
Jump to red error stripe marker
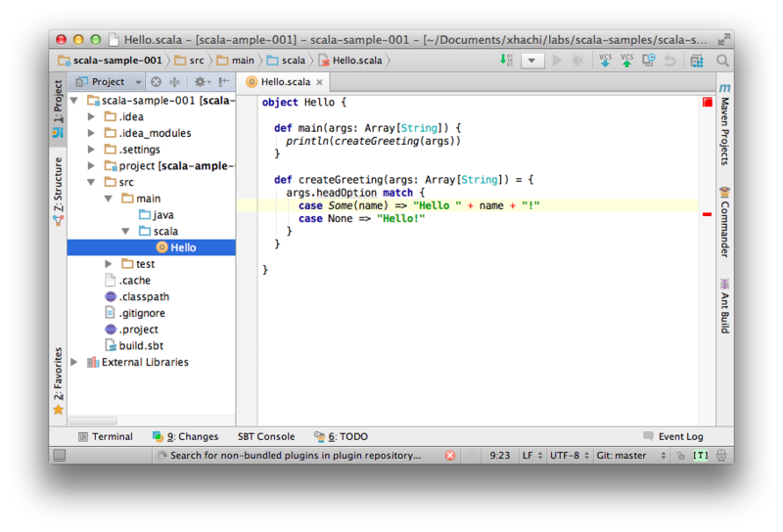click(707, 214)
